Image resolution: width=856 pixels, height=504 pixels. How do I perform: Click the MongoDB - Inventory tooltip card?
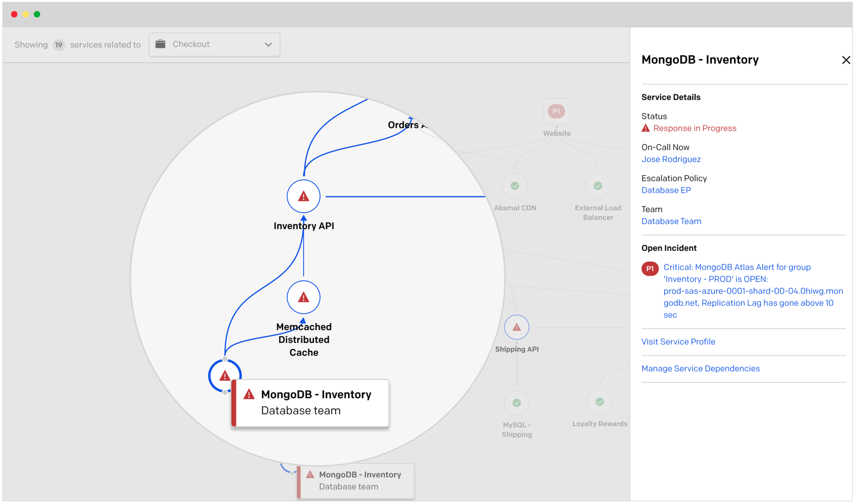click(x=311, y=403)
